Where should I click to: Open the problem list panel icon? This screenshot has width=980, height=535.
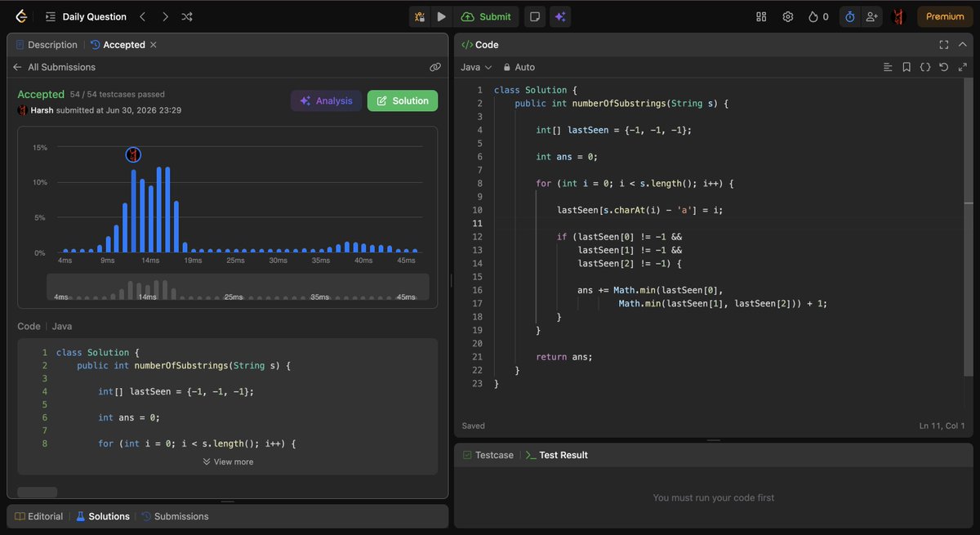tap(51, 16)
